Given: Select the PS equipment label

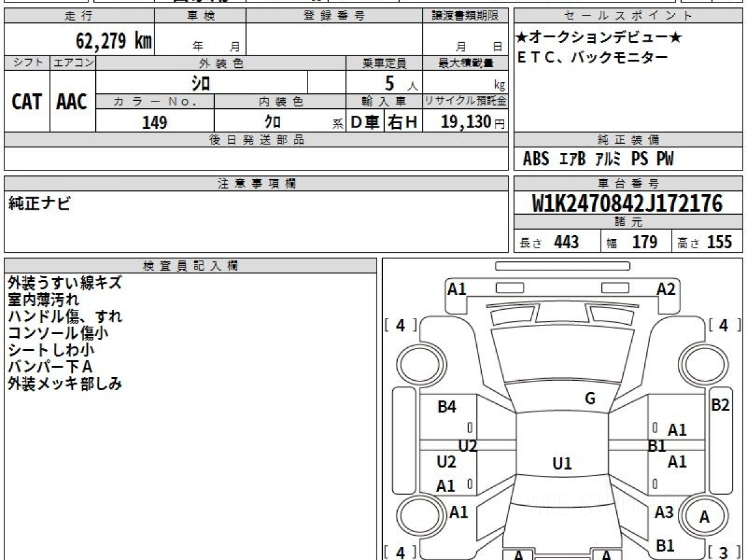Looking at the screenshot, I should click(639, 159).
